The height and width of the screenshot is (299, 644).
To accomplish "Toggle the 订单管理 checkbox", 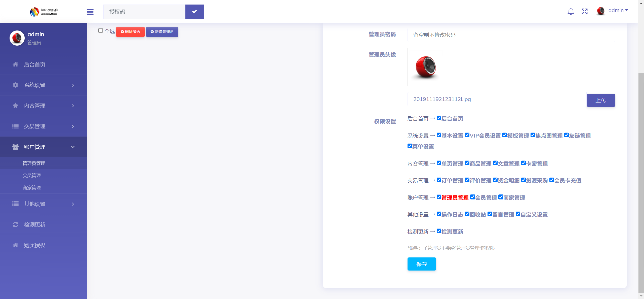I will 439,180.
